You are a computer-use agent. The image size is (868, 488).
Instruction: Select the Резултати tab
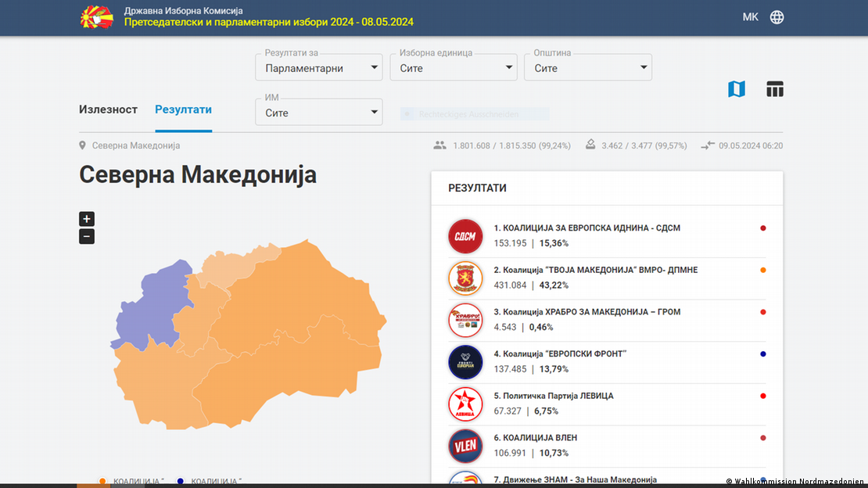(x=183, y=109)
